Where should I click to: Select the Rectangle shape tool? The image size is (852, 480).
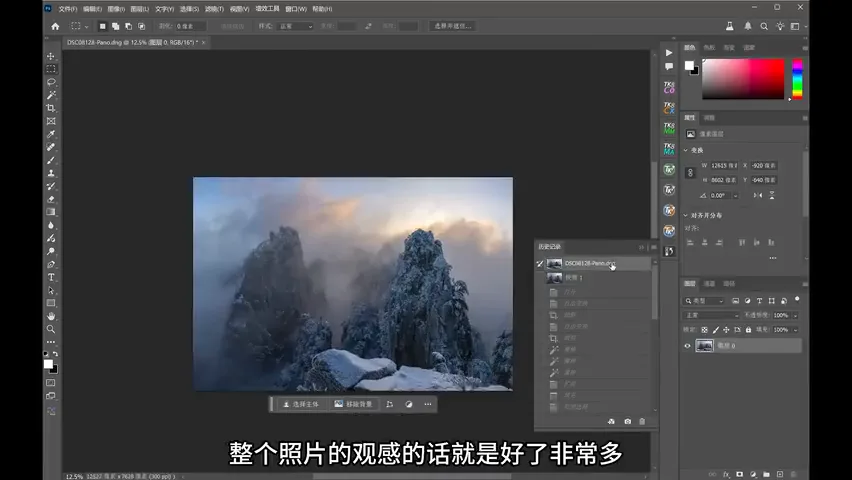tap(51, 303)
